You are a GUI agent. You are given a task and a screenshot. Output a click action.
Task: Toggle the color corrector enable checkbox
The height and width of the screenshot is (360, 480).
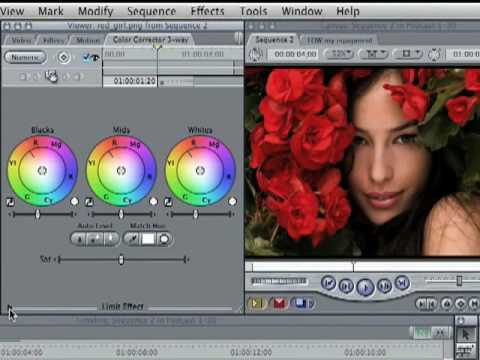pyautogui.click(x=87, y=58)
